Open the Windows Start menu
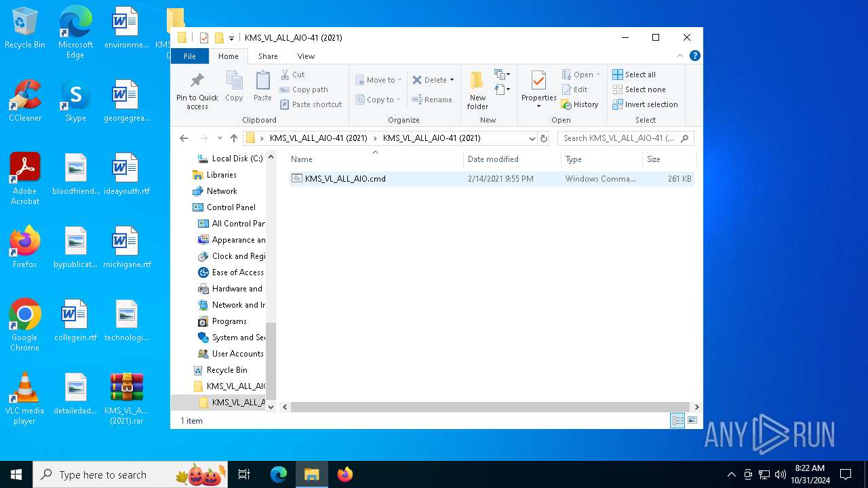The height and width of the screenshot is (488, 868). click(16, 474)
